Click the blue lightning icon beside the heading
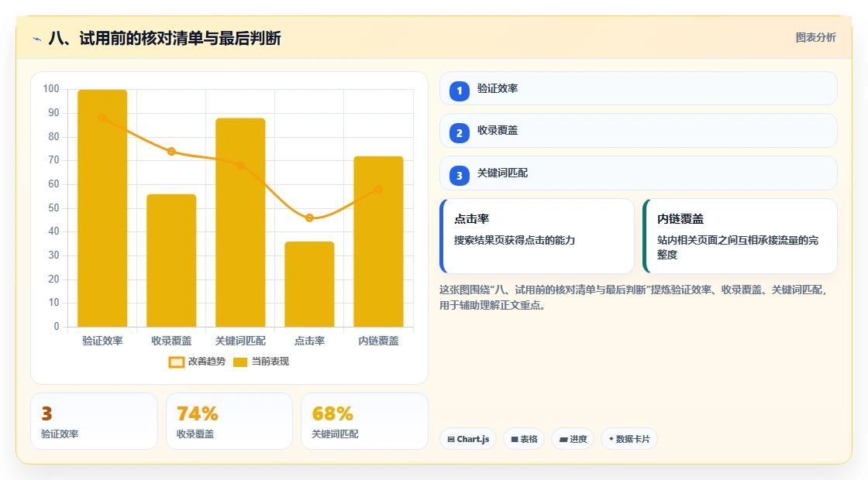 (x=37, y=39)
